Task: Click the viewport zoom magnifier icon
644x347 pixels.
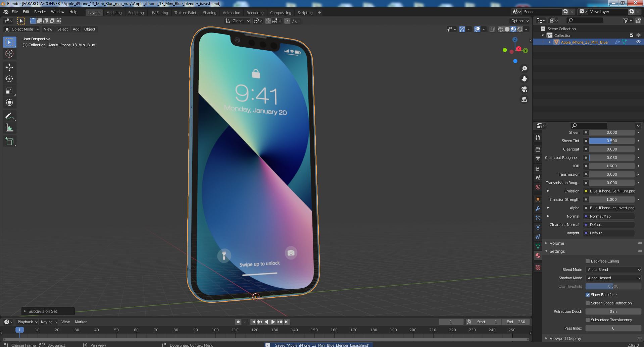Action: (x=524, y=69)
